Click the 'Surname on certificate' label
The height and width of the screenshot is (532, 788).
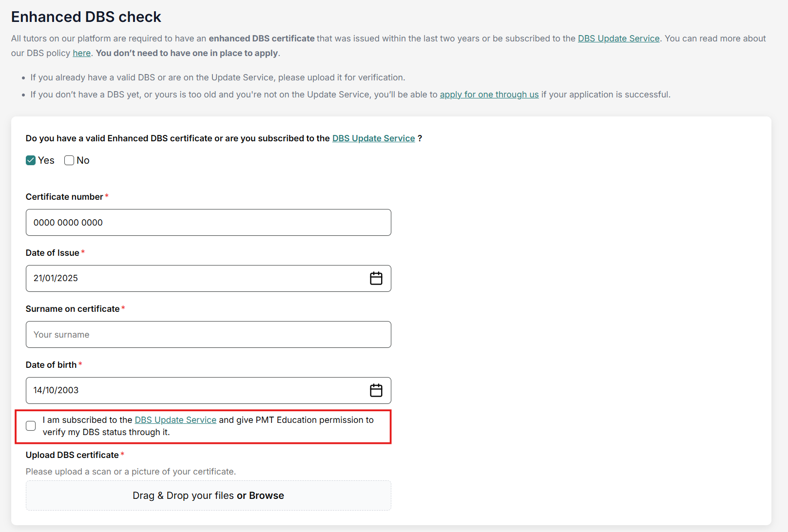73,309
